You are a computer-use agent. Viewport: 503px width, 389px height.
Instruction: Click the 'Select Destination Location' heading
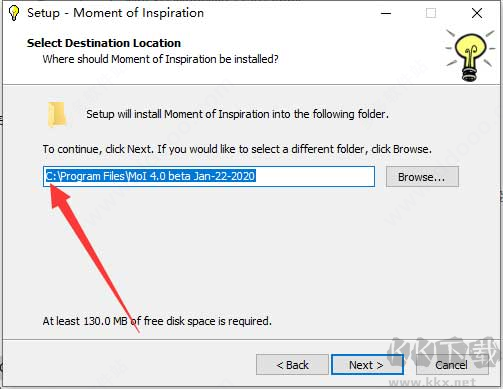click(104, 43)
